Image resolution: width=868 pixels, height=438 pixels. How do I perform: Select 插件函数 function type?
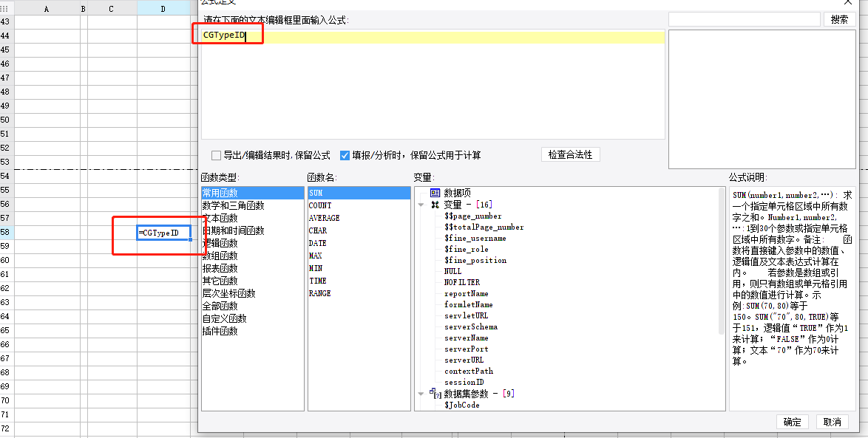tap(252, 331)
